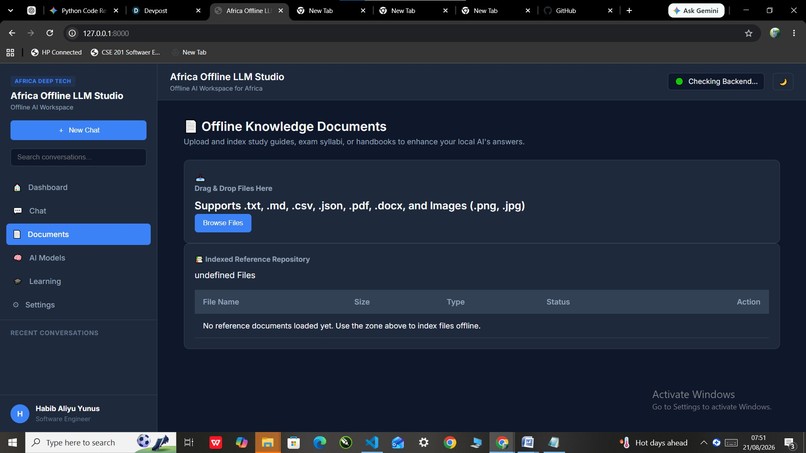Viewport: 806px width, 453px height.
Task: Close the GitHub tab
Action: pyautogui.click(x=610, y=10)
